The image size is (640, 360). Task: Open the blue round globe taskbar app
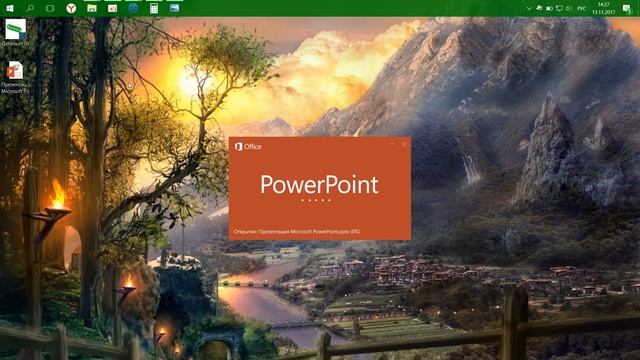point(133,8)
